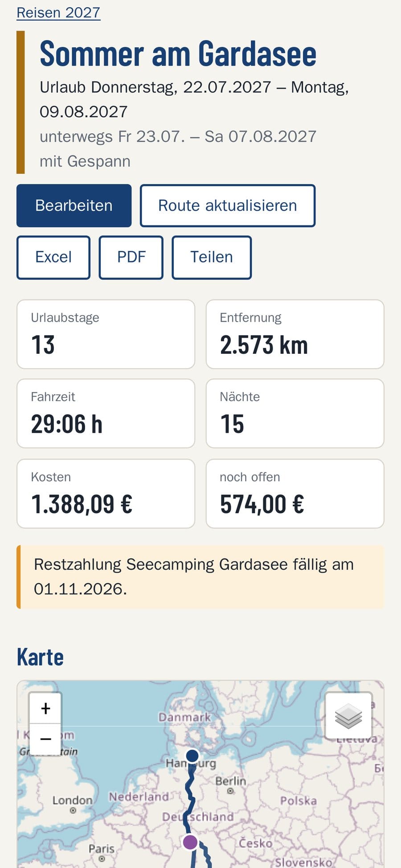Select the dark blue route marker near Hamburg
Image resolution: width=401 pixels, height=868 pixels.
pyautogui.click(x=192, y=756)
